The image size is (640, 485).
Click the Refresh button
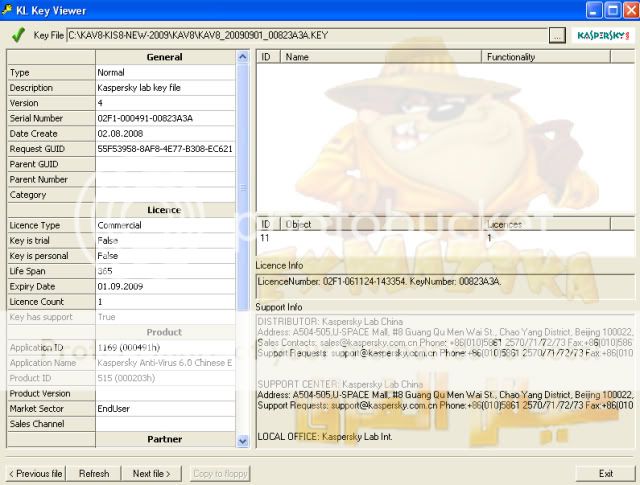pos(94,474)
